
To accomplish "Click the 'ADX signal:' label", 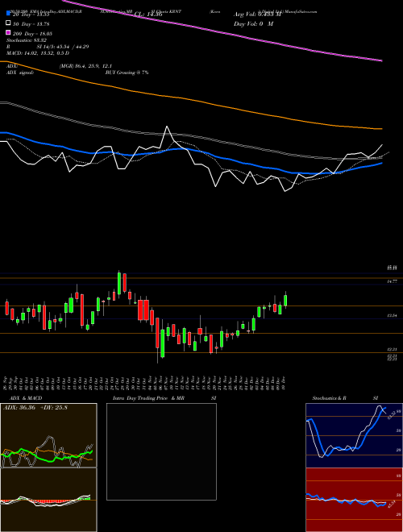I will (x=20, y=73).
